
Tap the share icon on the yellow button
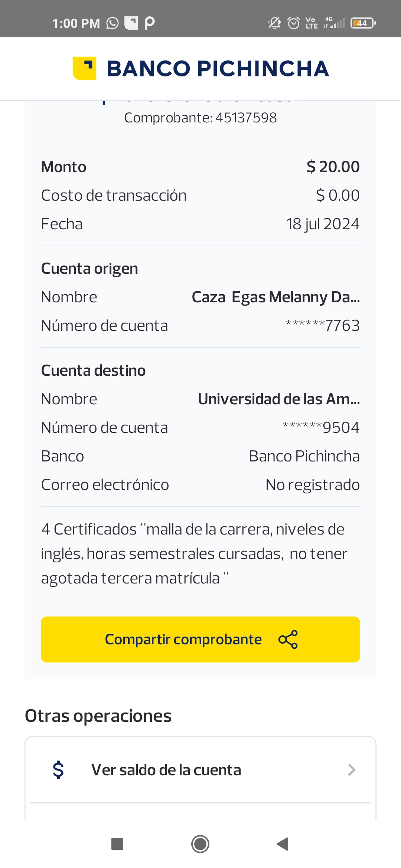288,639
